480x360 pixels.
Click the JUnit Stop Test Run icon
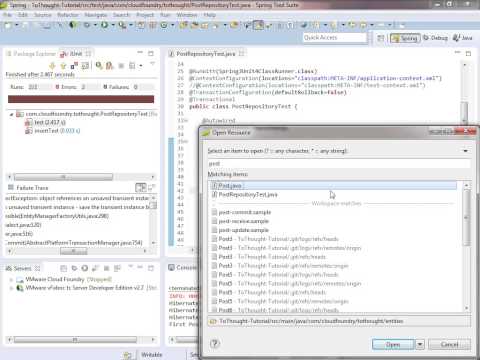click(x=121, y=66)
